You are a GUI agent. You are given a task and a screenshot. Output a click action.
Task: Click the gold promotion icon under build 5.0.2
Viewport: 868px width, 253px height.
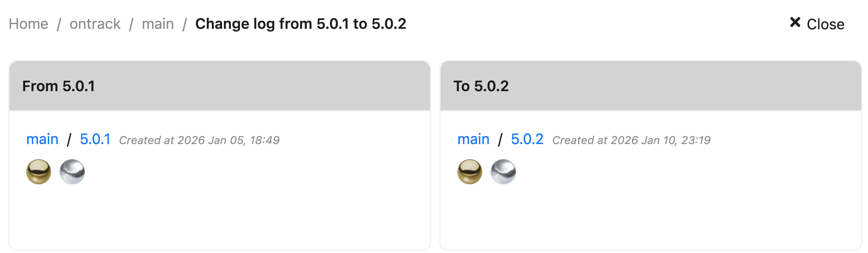point(470,172)
